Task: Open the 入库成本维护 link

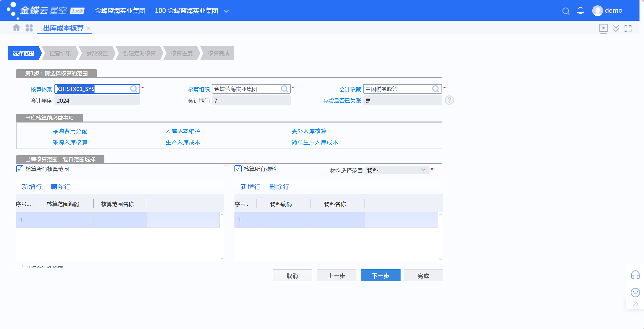Action: [183, 131]
